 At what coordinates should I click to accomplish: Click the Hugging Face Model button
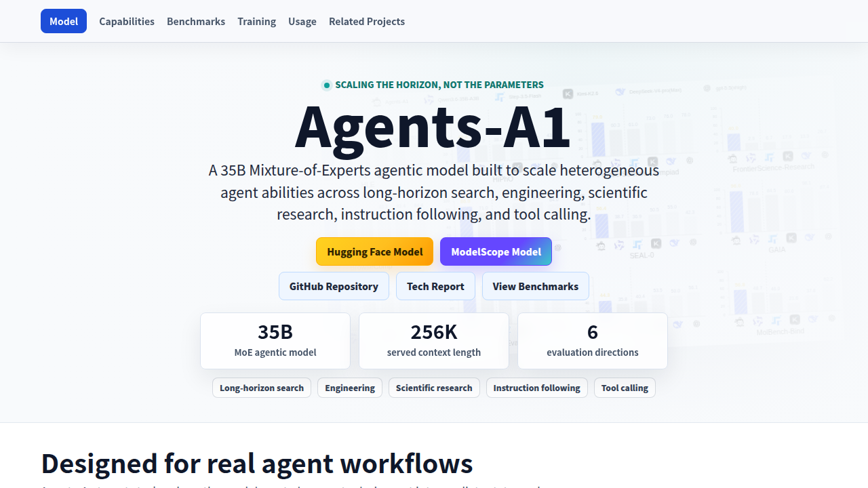pos(374,251)
